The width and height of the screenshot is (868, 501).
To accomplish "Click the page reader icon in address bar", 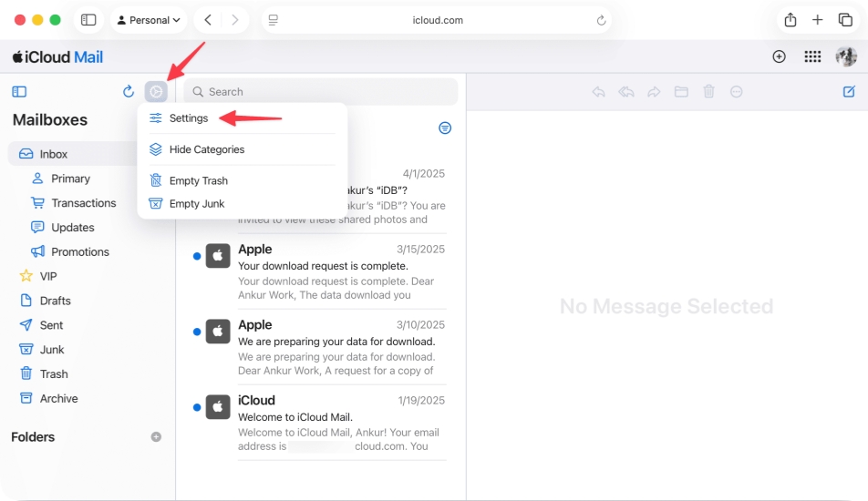I will [273, 20].
